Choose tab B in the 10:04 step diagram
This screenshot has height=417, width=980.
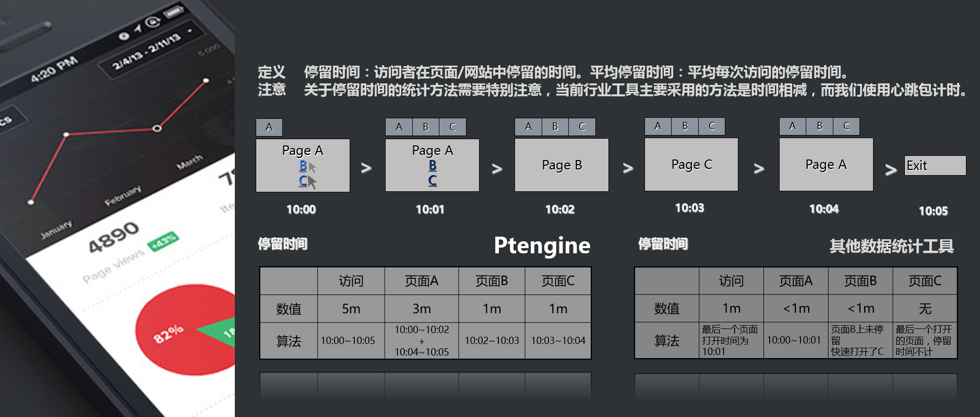(x=820, y=126)
